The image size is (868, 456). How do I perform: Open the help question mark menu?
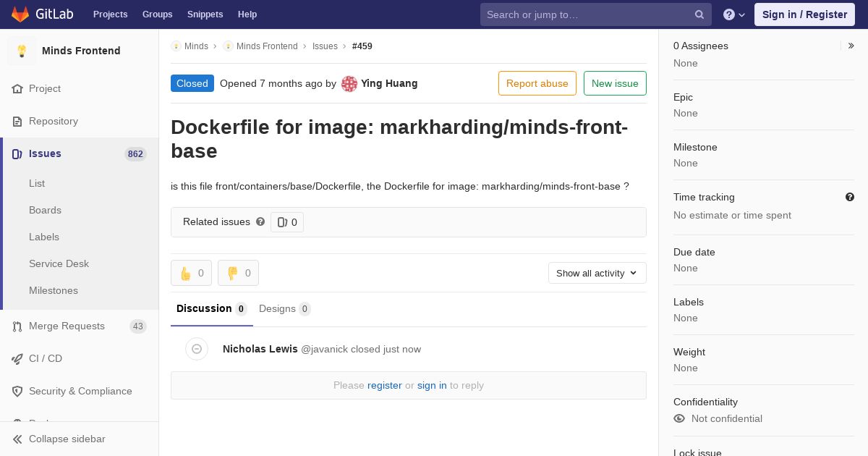point(734,14)
